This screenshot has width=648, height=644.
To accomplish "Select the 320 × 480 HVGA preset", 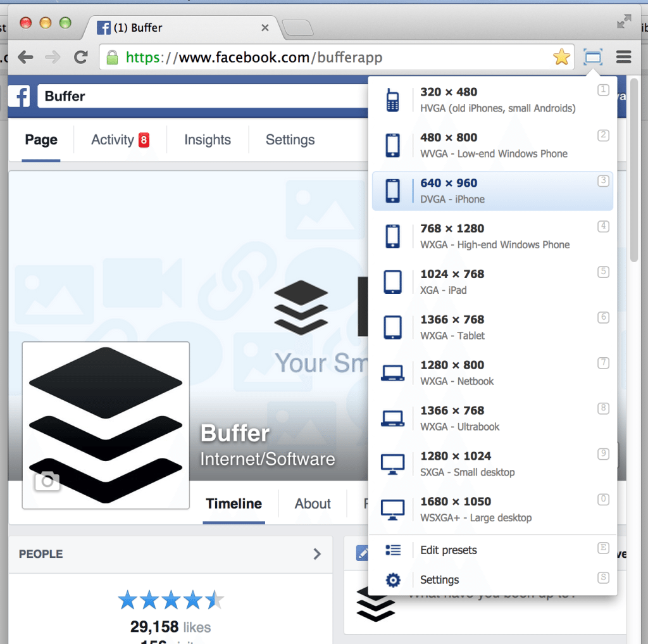I will click(492, 100).
